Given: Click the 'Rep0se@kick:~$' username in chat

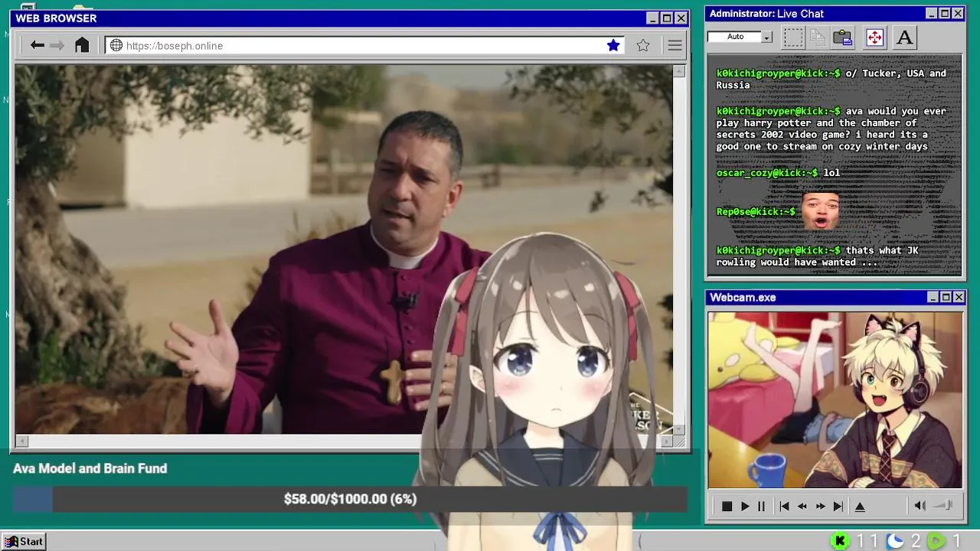Looking at the screenshot, I should 756,212.
